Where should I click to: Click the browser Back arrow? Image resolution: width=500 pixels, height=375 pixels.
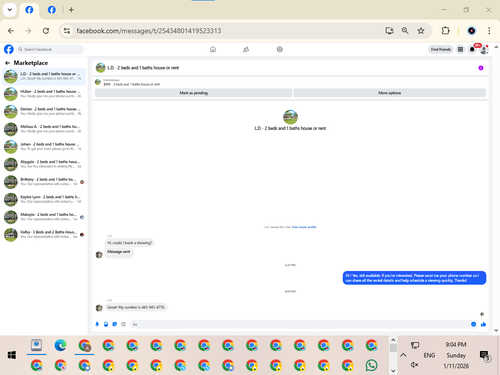pyautogui.click(x=11, y=31)
